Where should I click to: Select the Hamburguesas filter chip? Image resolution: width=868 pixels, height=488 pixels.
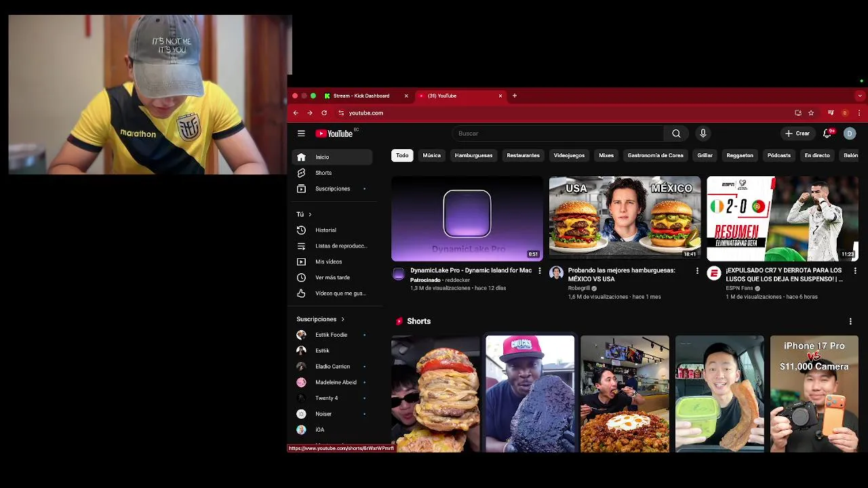pyautogui.click(x=473, y=155)
